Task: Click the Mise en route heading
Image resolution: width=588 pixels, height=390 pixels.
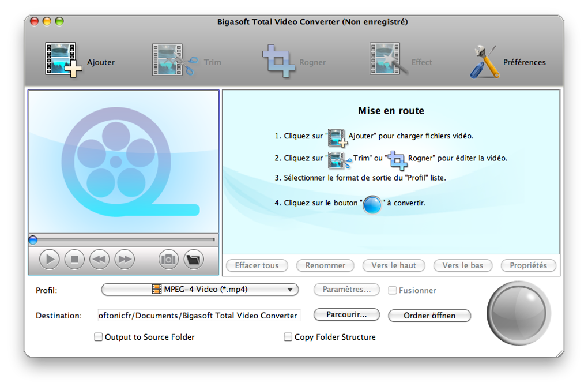Action: coord(391,111)
